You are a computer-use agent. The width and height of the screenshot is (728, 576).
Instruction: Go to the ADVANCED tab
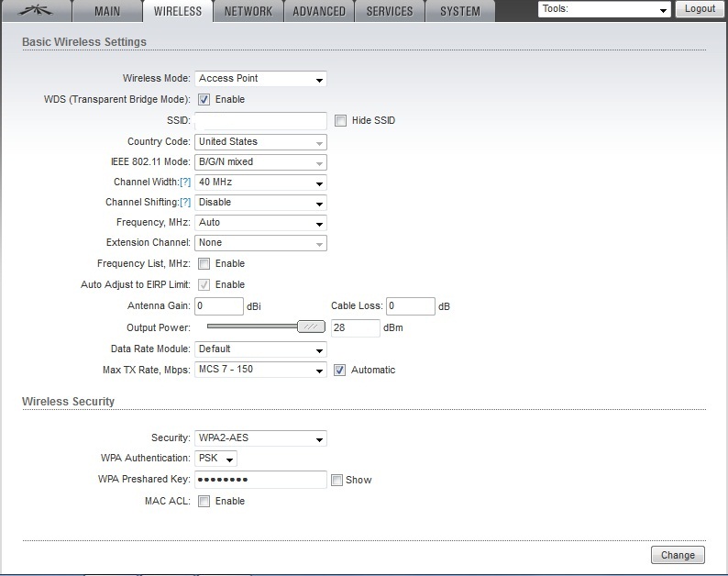[319, 12]
